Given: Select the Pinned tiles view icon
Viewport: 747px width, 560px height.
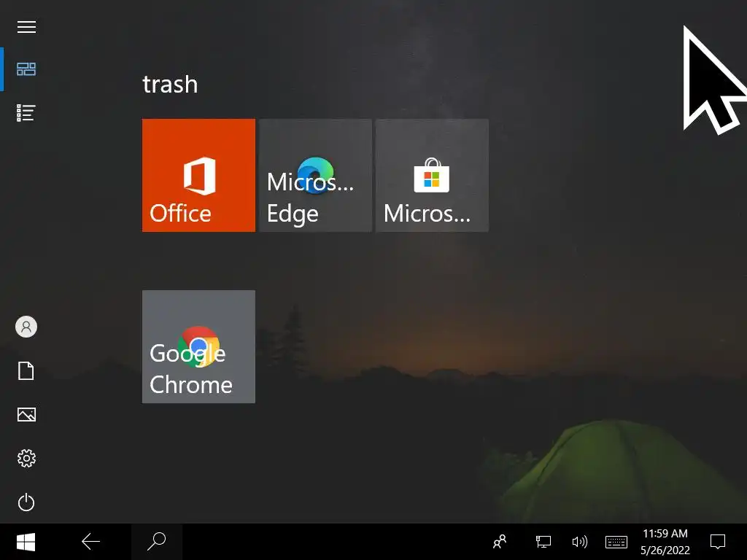Looking at the screenshot, I should (x=26, y=69).
